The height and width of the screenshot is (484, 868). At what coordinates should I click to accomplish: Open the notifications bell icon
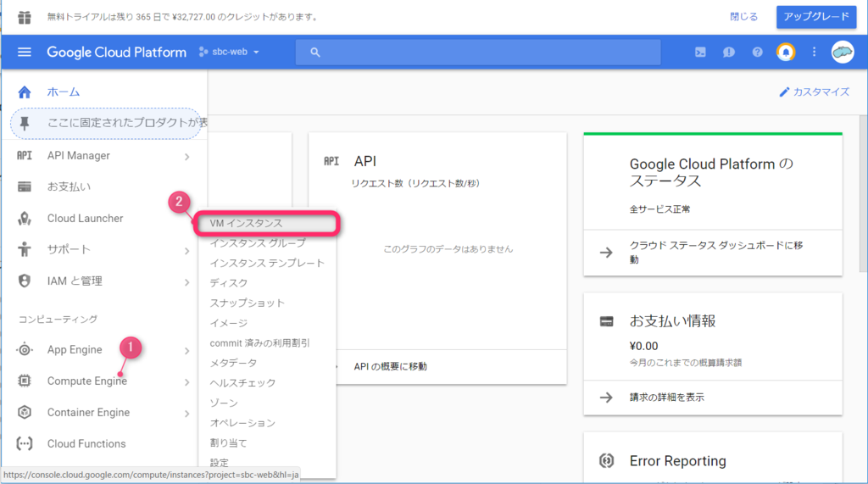point(786,52)
